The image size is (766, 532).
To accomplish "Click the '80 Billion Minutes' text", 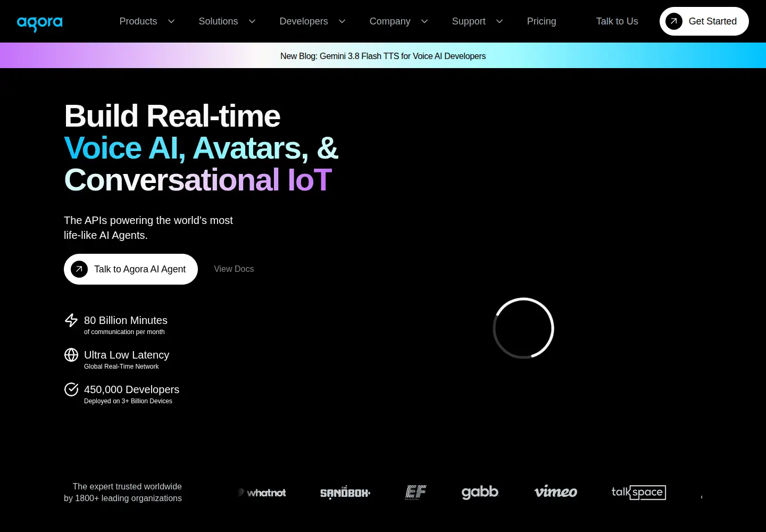I will [x=126, y=320].
